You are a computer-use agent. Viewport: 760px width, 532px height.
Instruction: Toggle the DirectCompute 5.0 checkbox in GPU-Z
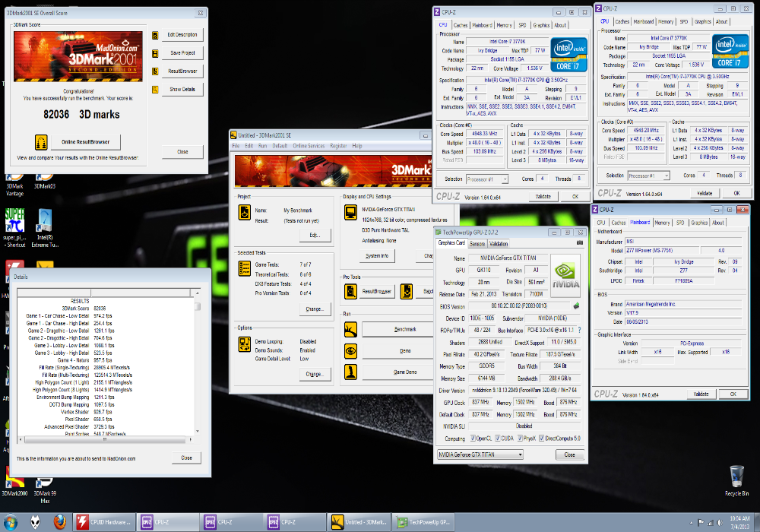coord(541,439)
